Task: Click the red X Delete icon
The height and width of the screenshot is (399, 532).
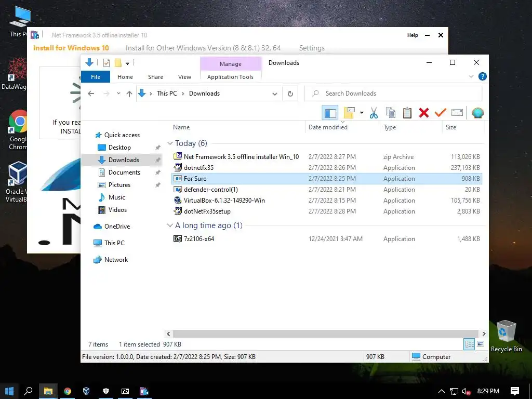Action: click(x=424, y=113)
